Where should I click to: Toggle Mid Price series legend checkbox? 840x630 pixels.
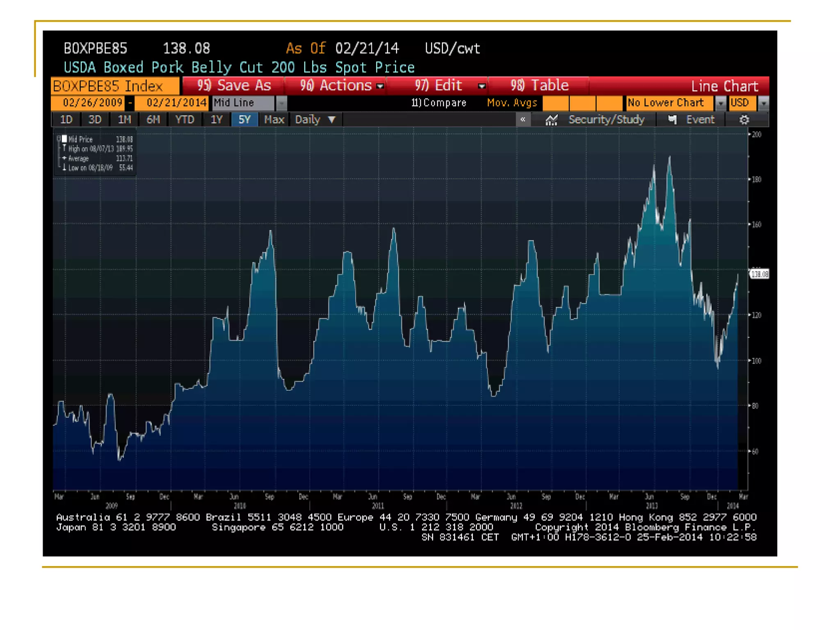coord(64,139)
